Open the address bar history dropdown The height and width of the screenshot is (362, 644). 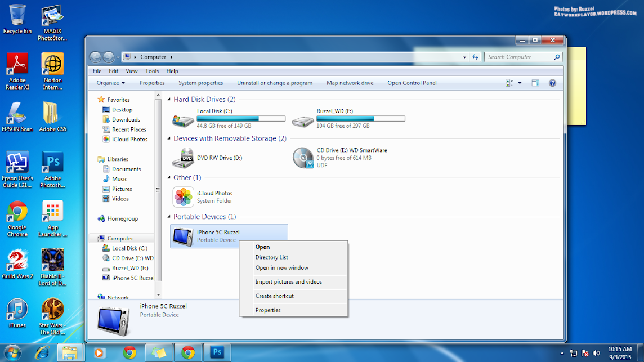[x=464, y=57]
